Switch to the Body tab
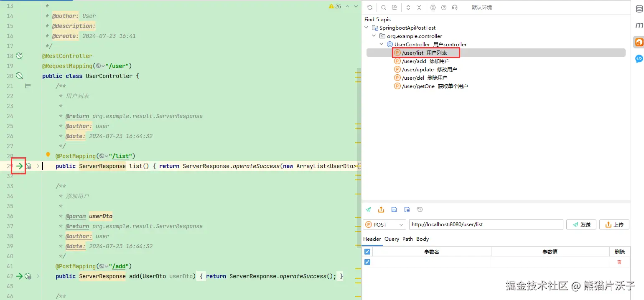 (x=423, y=239)
